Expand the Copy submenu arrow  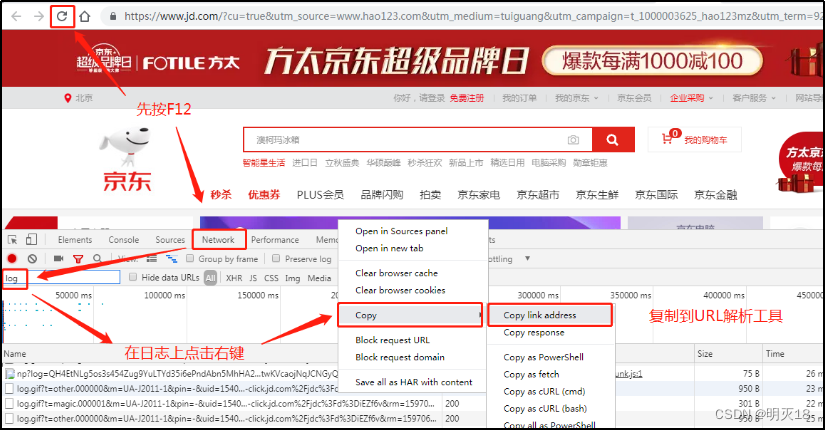click(x=479, y=315)
